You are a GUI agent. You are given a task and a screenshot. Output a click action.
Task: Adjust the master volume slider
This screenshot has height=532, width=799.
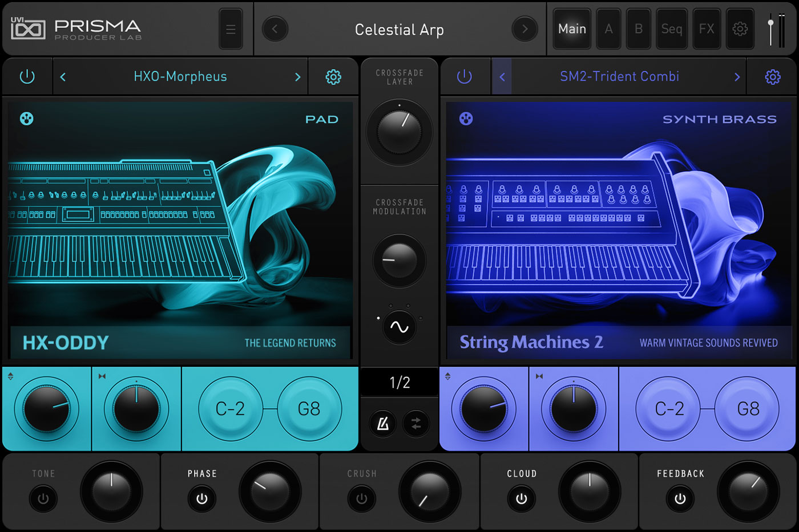pos(771,30)
